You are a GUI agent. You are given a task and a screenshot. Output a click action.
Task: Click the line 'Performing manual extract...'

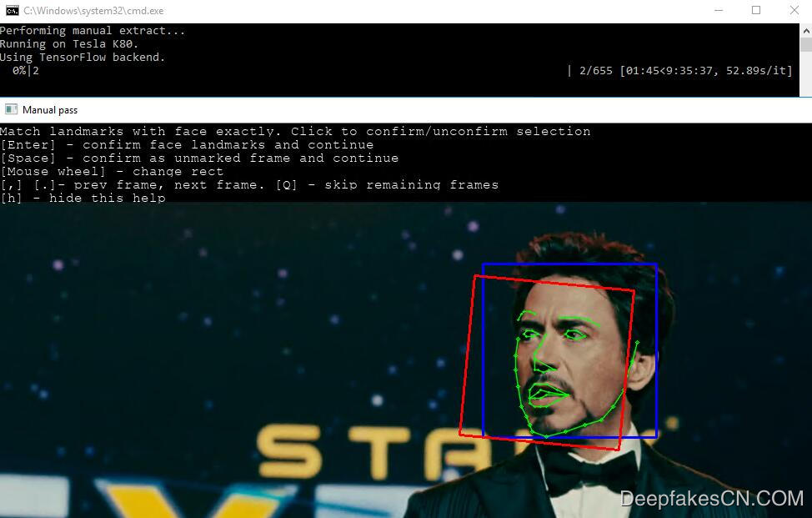pos(93,31)
